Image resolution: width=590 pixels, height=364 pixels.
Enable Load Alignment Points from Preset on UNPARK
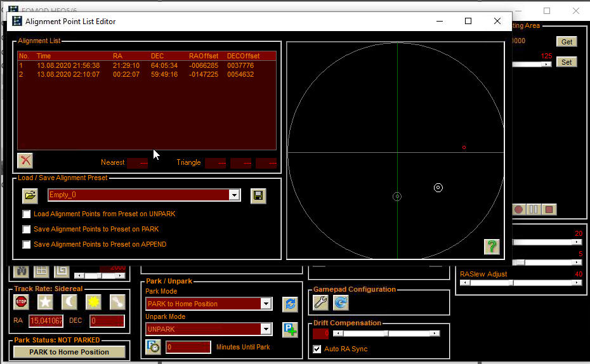(x=27, y=214)
